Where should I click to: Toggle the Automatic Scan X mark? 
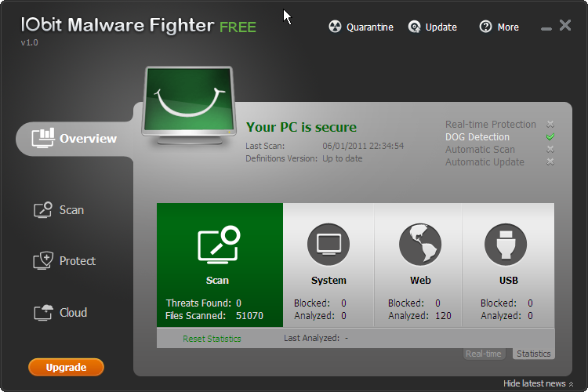click(x=550, y=149)
